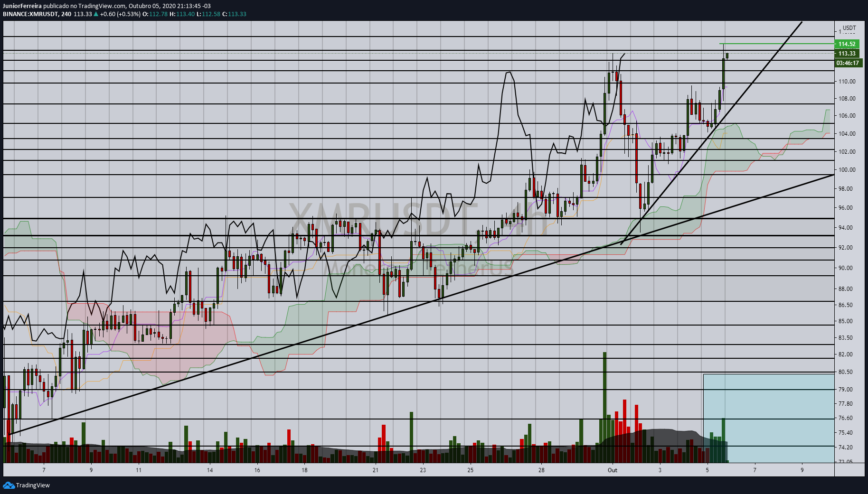Select the green 114.52 price label
The image size is (868, 494).
(x=847, y=44)
